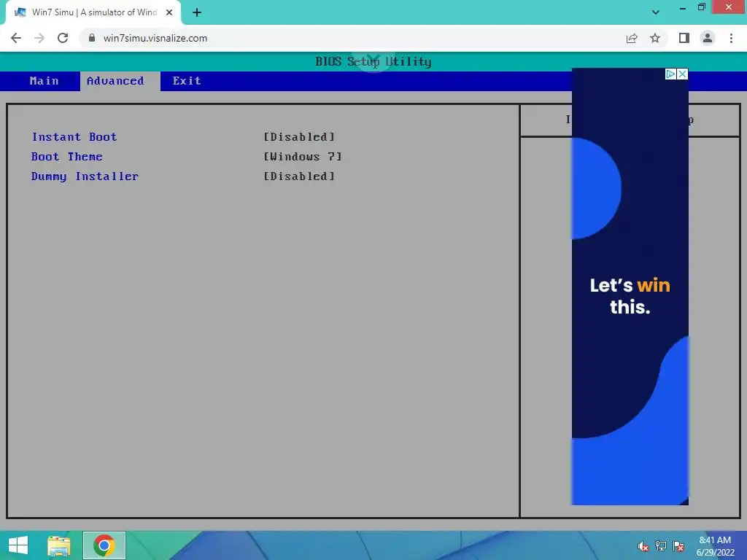
Task: Open Chrome three-dot menu
Action: tap(731, 38)
